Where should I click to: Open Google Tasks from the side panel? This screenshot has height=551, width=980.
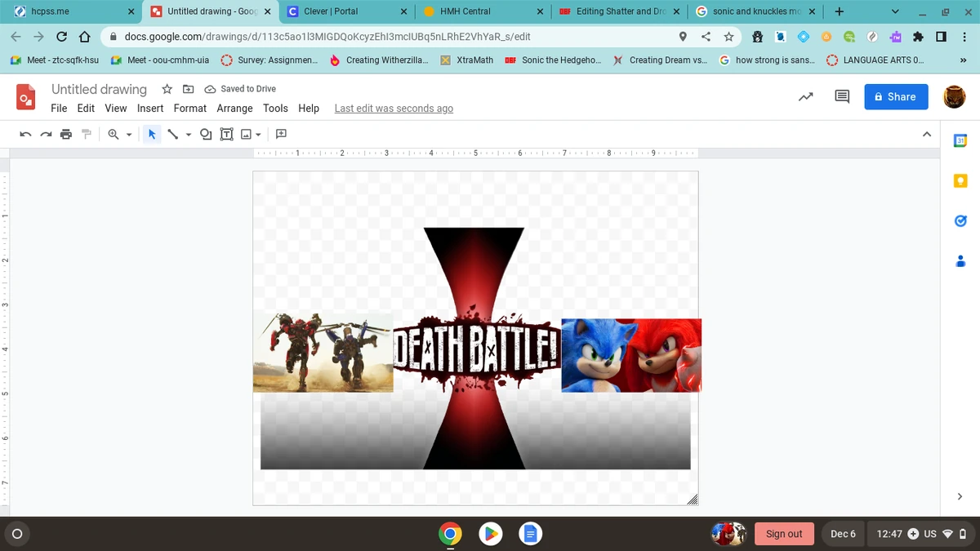point(960,220)
